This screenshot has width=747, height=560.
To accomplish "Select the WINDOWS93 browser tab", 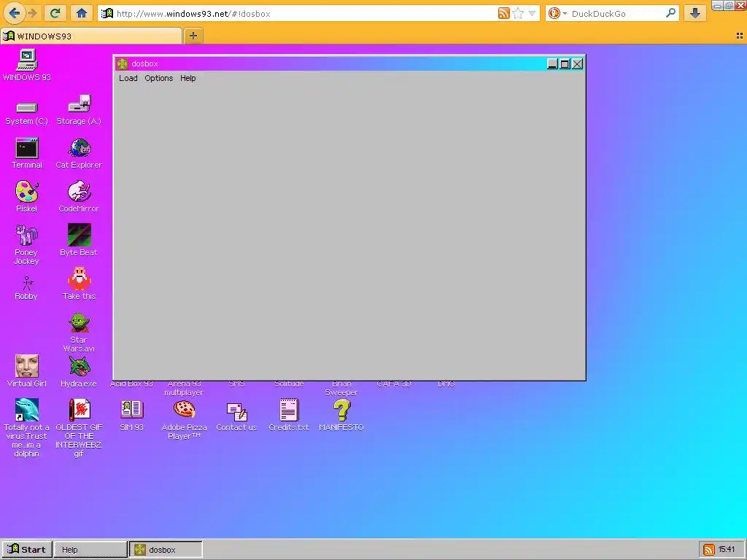I will 91,36.
